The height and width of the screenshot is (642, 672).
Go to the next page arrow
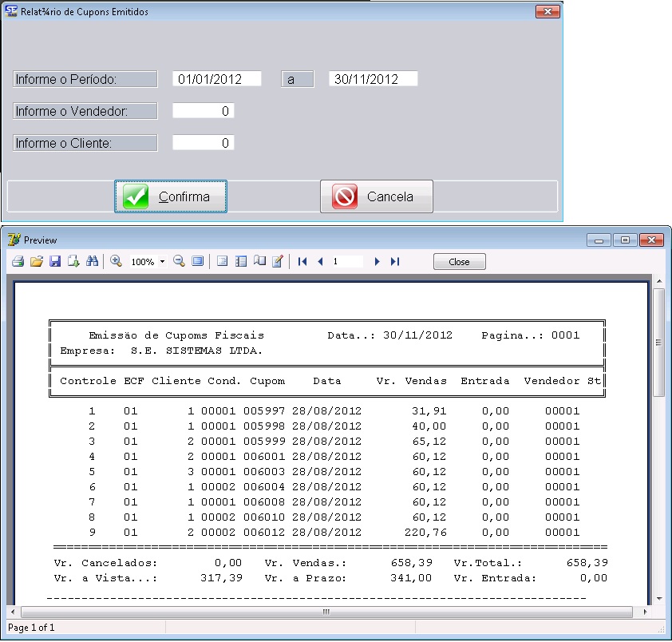pyautogui.click(x=377, y=261)
